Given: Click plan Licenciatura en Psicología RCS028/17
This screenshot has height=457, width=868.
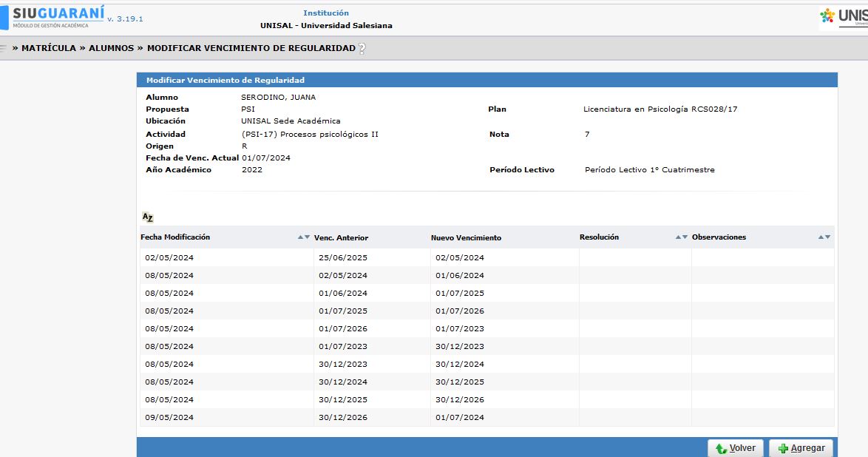Looking at the screenshot, I should (x=660, y=109).
